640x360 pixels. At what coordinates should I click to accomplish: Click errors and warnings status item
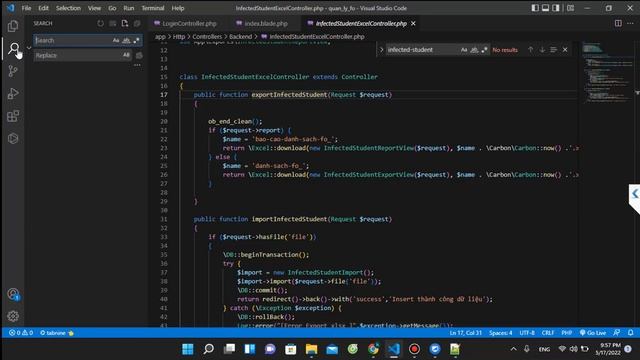(21, 333)
